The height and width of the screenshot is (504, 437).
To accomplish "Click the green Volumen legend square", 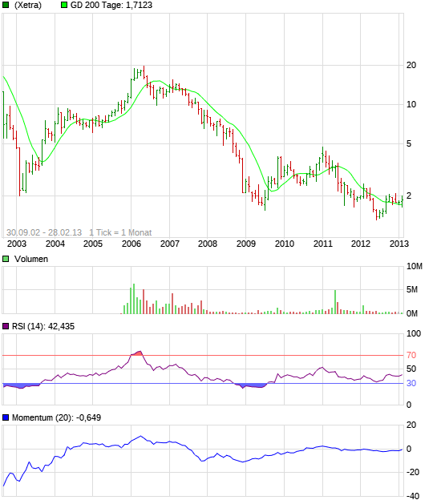I will pos(6,259).
